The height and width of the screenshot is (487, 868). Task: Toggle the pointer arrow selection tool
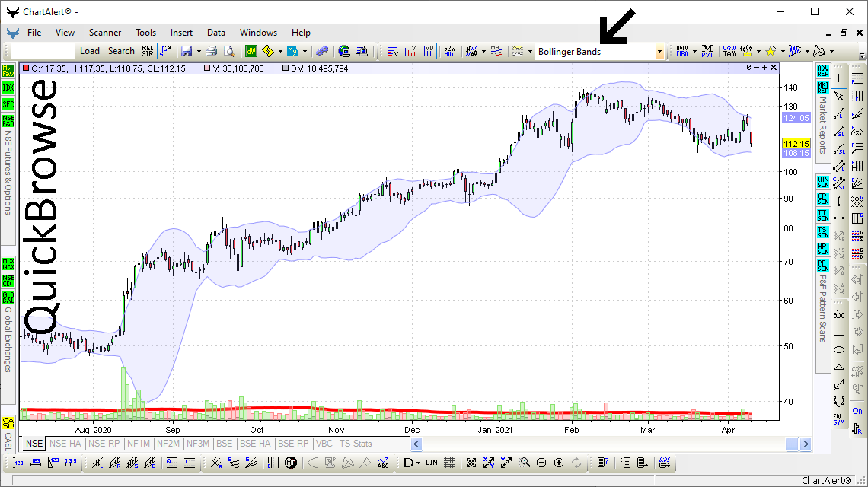point(839,97)
